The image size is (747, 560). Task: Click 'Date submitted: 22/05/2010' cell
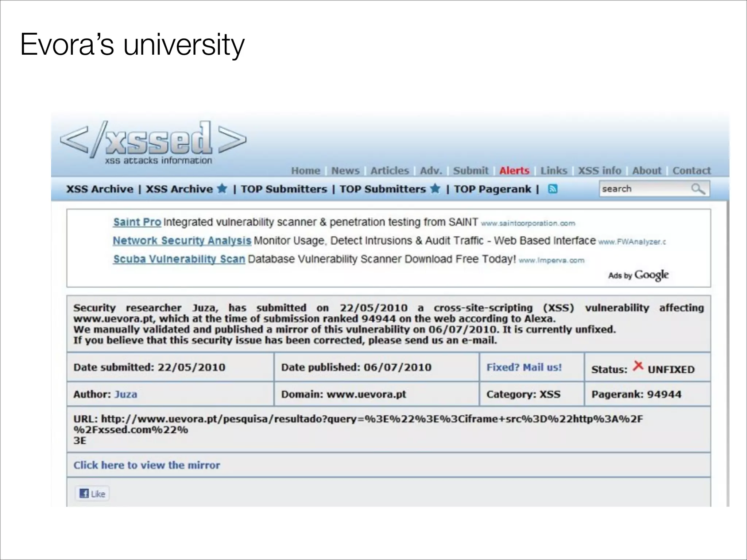click(x=170, y=367)
